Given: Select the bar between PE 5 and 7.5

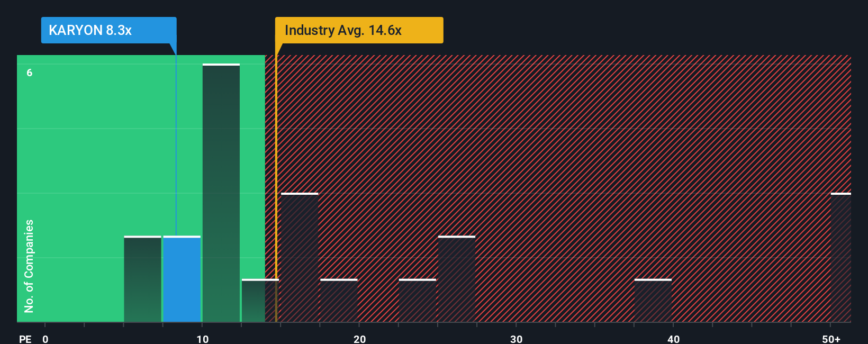Looking at the screenshot, I should tap(142, 279).
